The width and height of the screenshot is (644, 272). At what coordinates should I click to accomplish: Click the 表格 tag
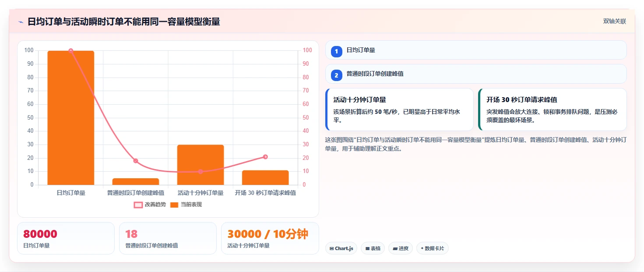pyautogui.click(x=373, y=248)
